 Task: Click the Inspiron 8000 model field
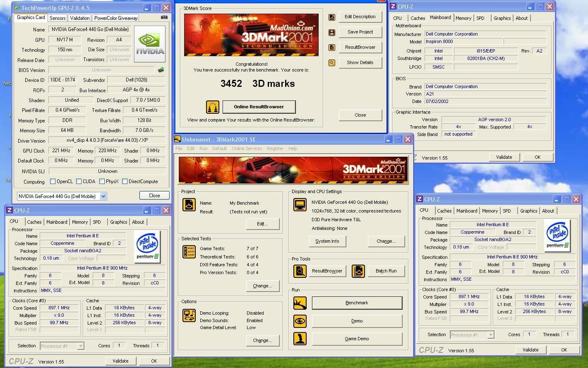click(463, 41)
